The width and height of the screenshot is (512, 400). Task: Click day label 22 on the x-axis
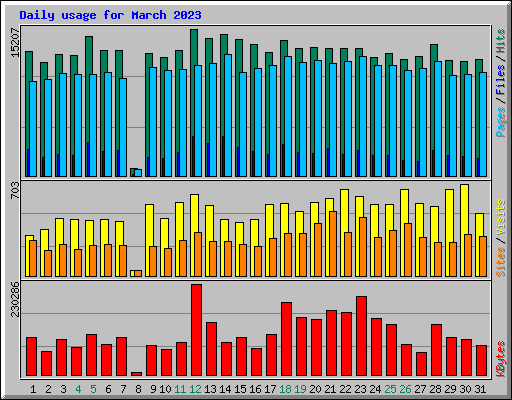[x=346, y=389]
